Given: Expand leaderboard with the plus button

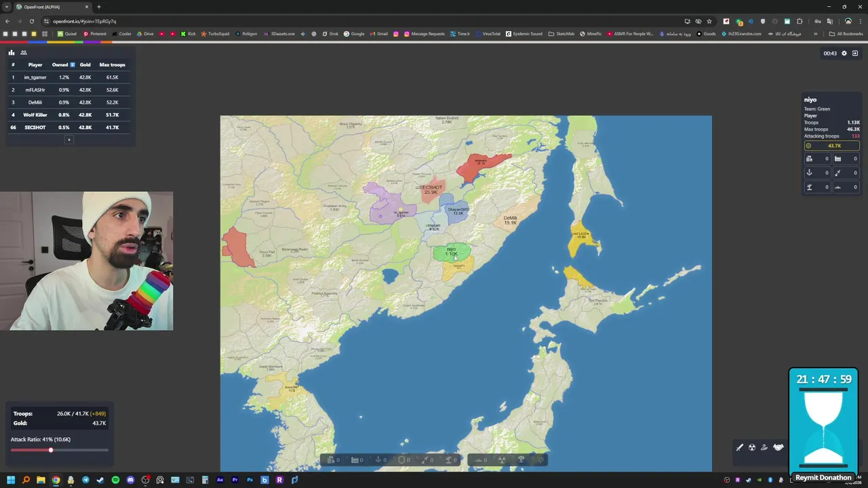Looking at the screenshot, I should [x=68, y=140].
